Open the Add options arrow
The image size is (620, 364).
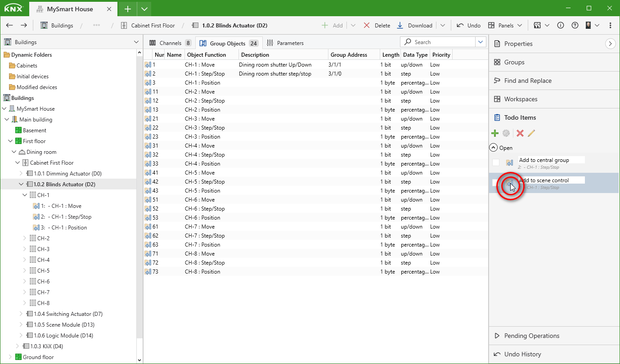coord(353,26)
